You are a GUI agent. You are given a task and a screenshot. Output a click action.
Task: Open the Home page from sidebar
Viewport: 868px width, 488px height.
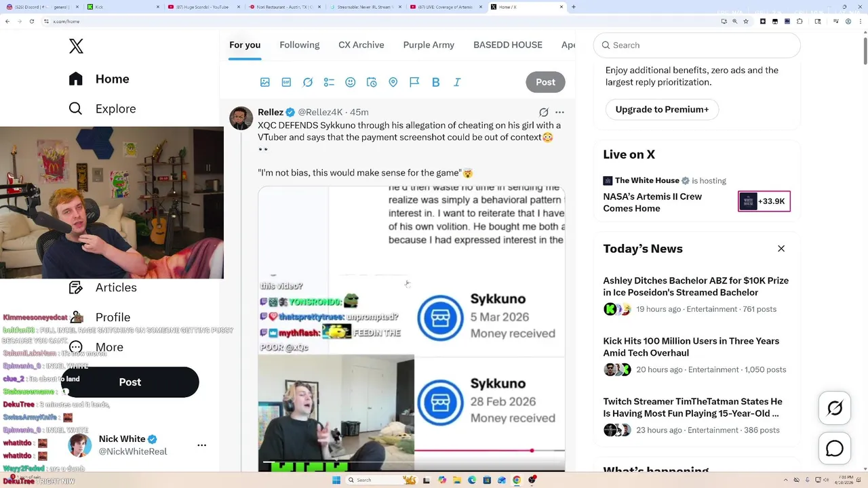coord(99,79)
